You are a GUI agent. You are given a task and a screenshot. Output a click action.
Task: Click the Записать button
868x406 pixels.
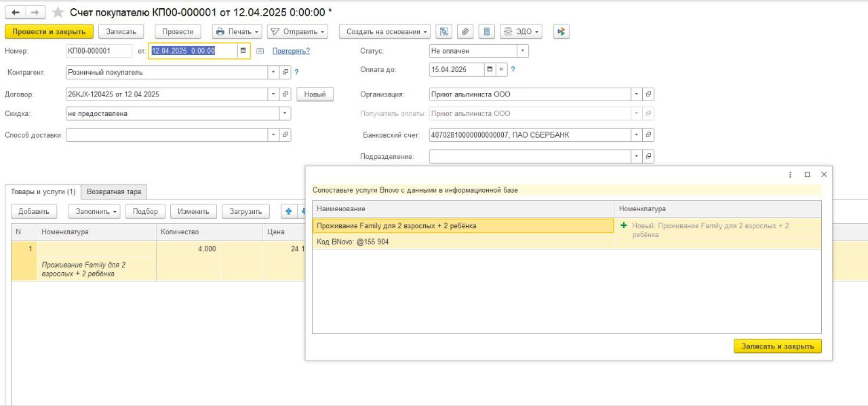(x=121, y=31)
